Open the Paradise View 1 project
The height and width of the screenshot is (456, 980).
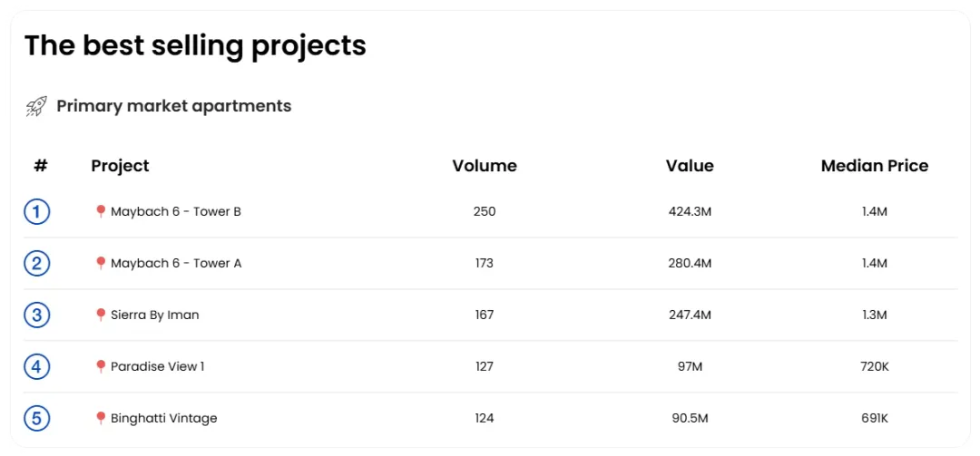(x=157, y=367)
